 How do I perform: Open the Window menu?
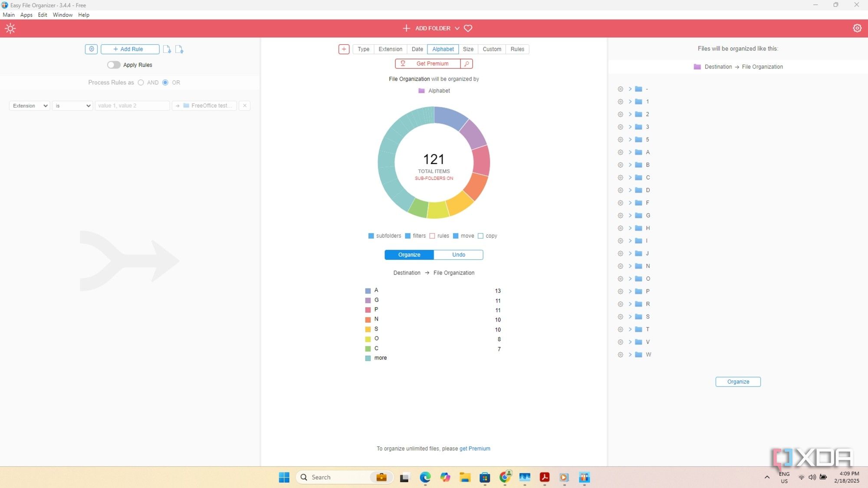pyautogui.click(x=62, y=15)
